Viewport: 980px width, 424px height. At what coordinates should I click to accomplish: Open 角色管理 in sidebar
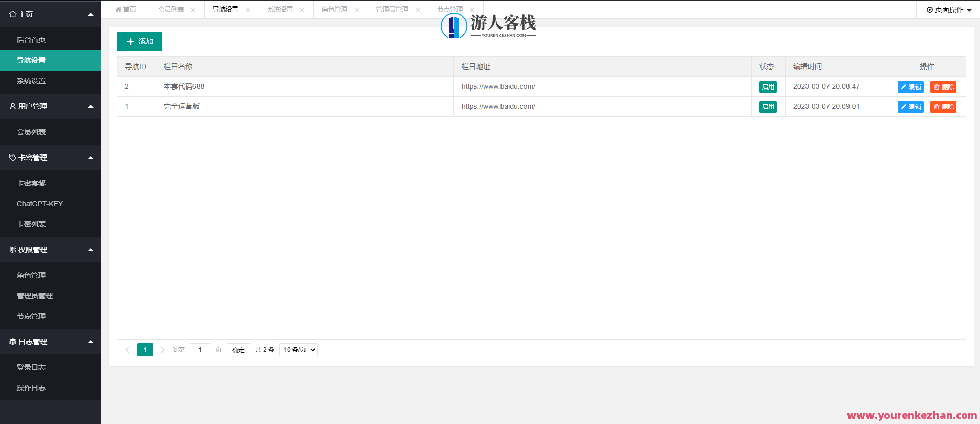(51, 275)
